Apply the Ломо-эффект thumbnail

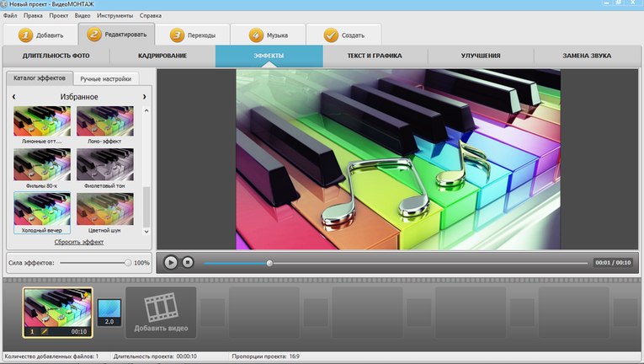click(104, 121)
